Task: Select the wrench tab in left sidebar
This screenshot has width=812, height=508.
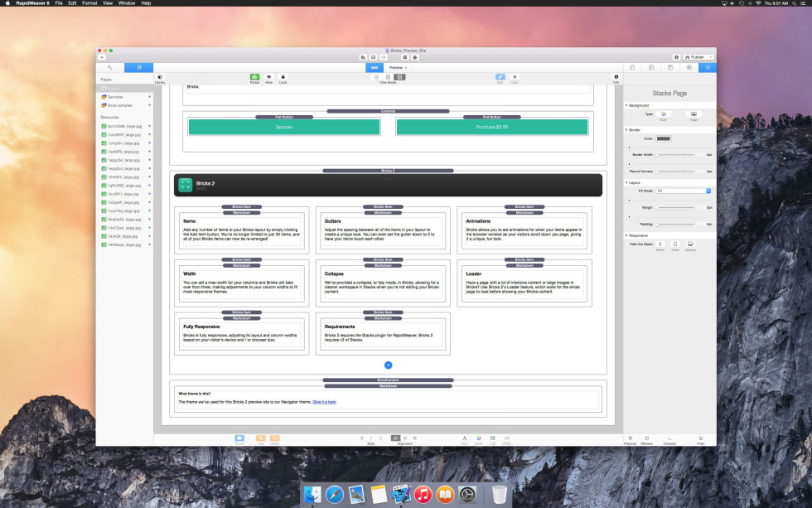Action: pyautogui.click(x=109, y=67)
